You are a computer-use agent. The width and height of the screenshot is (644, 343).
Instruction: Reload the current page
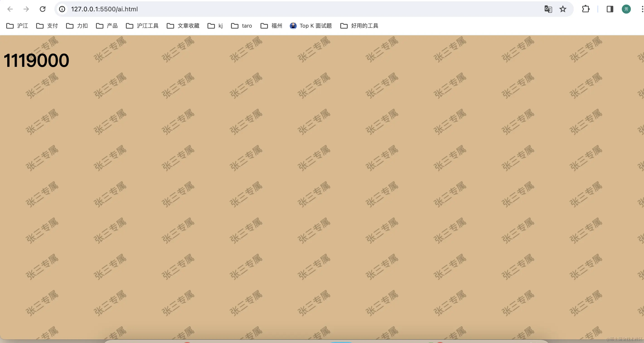click(43, 9)
